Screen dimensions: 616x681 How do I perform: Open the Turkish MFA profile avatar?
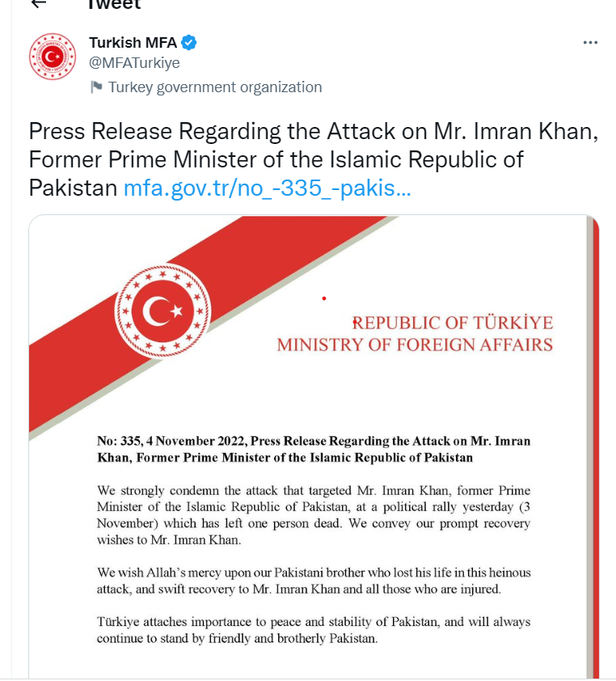click(53, 57)
